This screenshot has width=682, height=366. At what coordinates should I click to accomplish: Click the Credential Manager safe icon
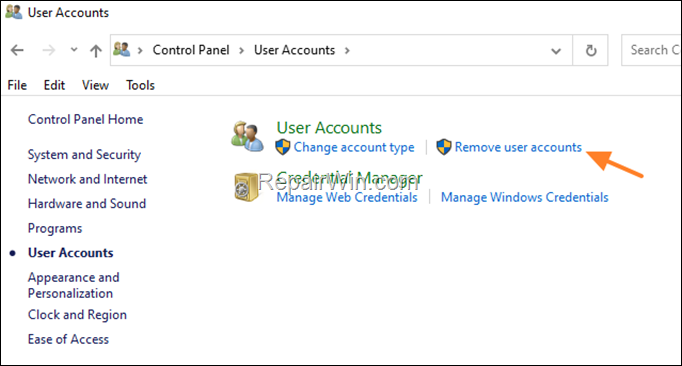tap(246, 188)
